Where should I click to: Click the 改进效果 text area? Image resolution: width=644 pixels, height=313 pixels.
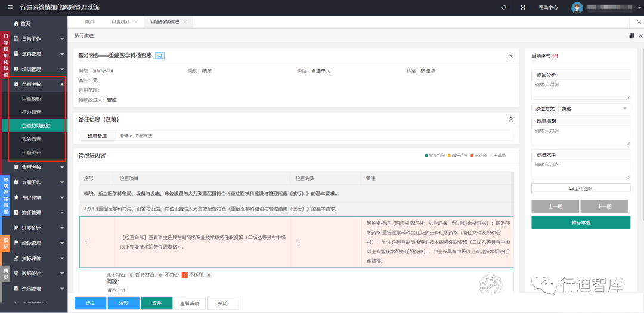click(581, 169)
